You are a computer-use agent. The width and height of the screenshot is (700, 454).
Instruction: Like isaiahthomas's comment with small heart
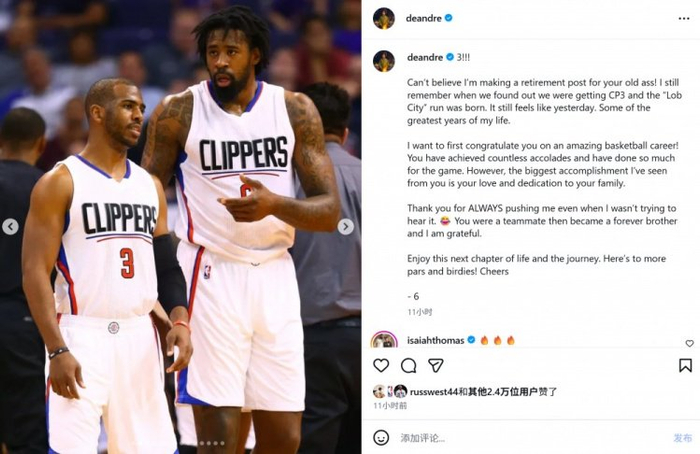(690, 343)
